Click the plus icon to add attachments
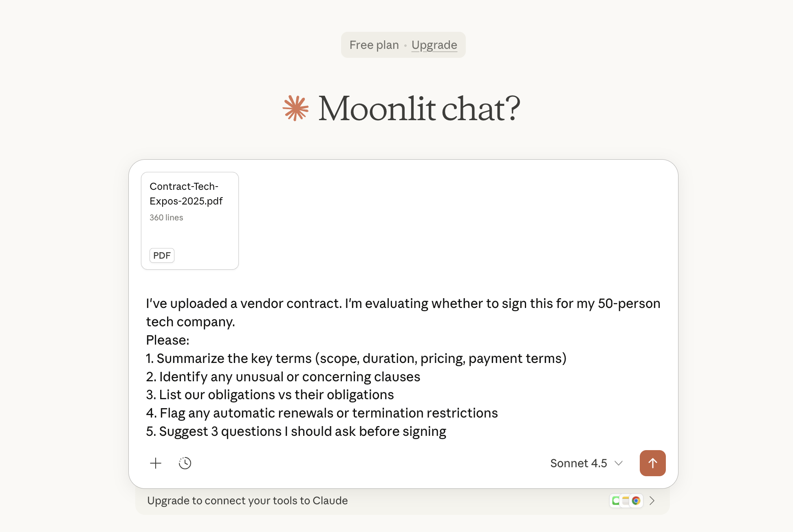This screenshot has width=793, height=532. pos(156,463)
